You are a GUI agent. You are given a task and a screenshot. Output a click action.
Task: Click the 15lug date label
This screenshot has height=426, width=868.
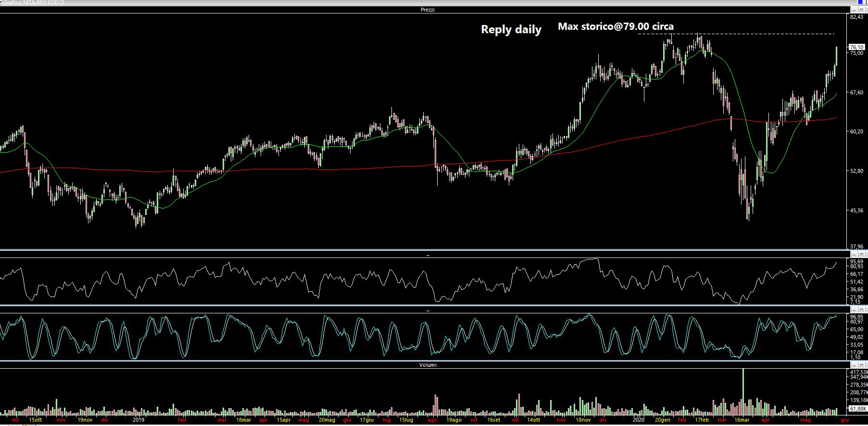click(x=405, y=420)
